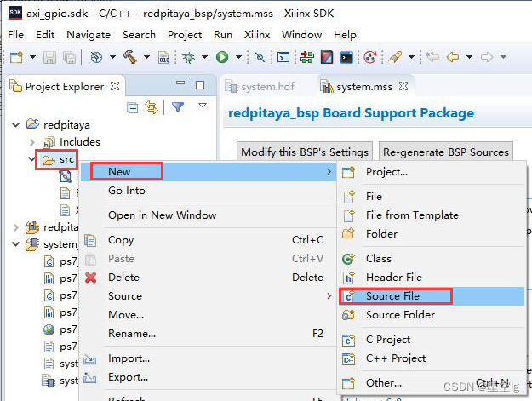
Task: Click the Forward navigation arrow
Action: pyautogui.click(x=487, y=57)
